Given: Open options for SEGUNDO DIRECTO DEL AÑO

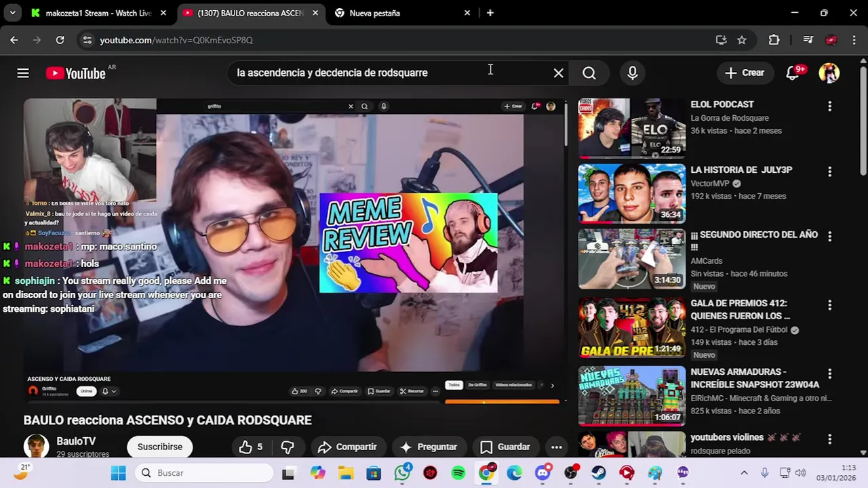Looking at the screenshot, I should [x=829, y=237].
